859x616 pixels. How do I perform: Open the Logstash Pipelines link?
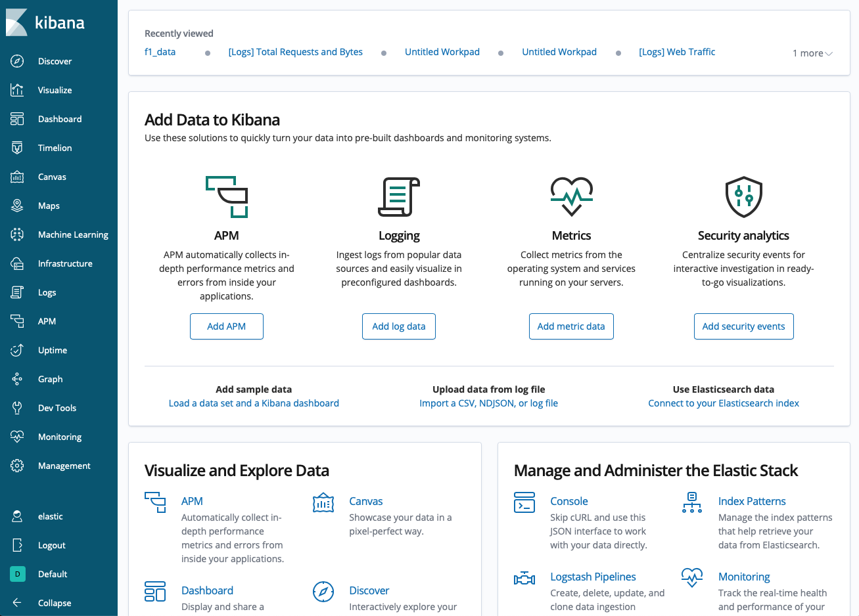click(x=593, y=577)
